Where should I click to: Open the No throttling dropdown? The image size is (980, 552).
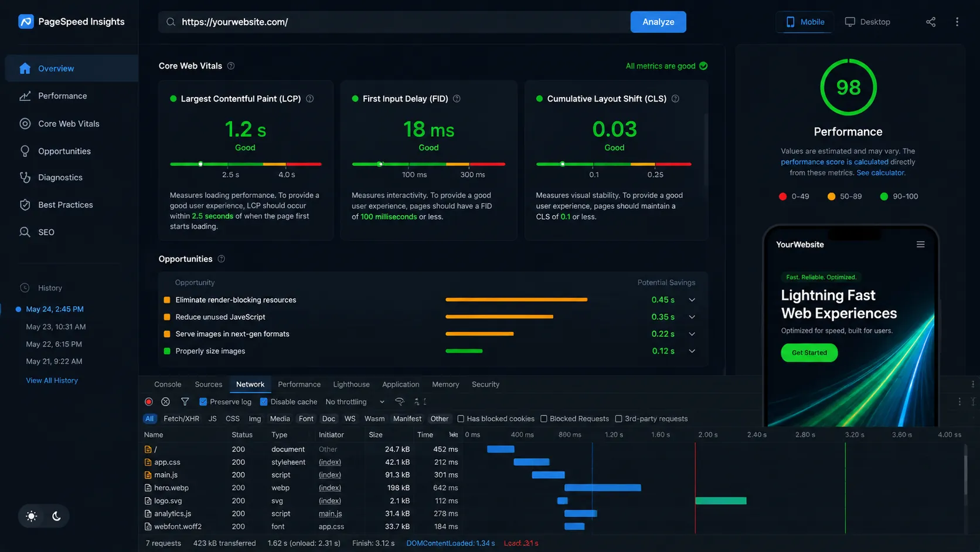point(355,402)
